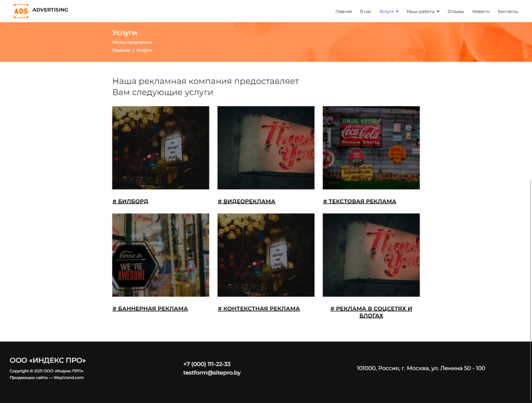This screenshot has width=532, height=403.
Task: Click the Главная breadcrumb link
Action: pyautogui.click(x=121, y=50)
